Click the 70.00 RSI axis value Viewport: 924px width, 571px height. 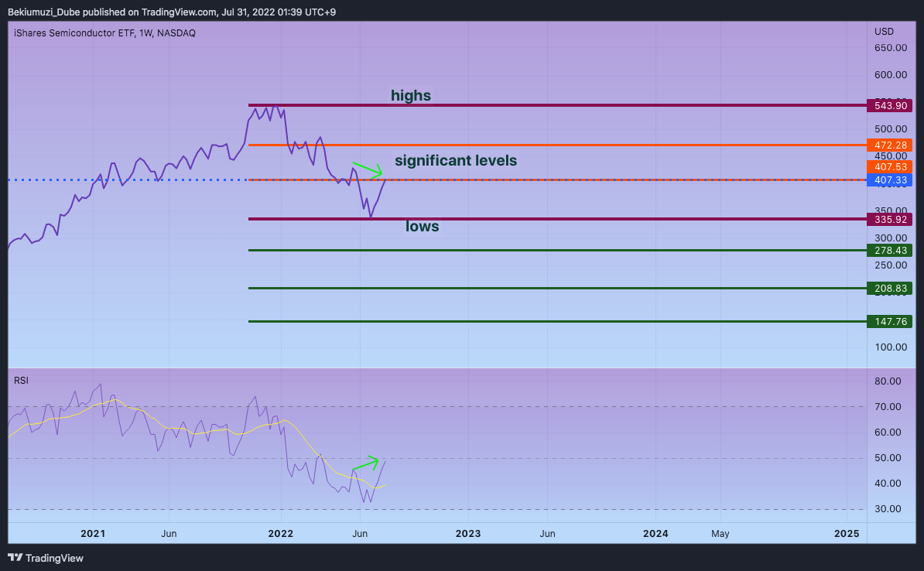(888, 407)
